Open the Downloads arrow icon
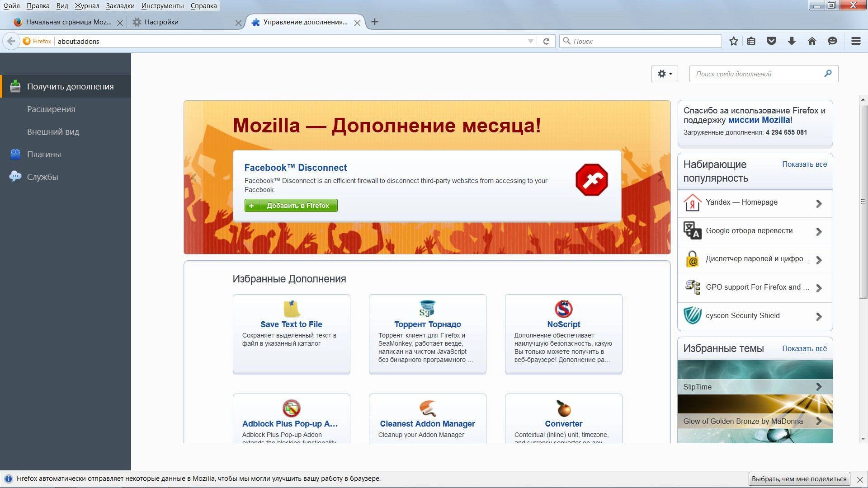 pos(792,41)
